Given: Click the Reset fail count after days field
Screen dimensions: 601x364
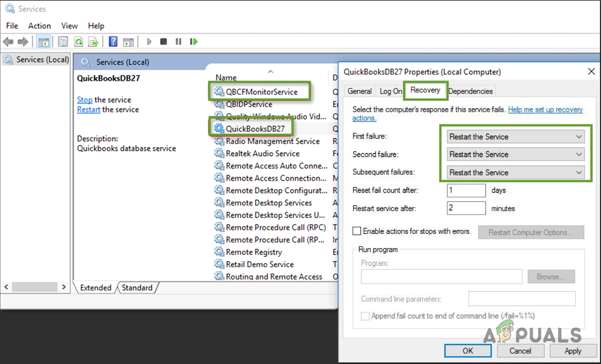Looking at the screenshot, I should (466, 190).
